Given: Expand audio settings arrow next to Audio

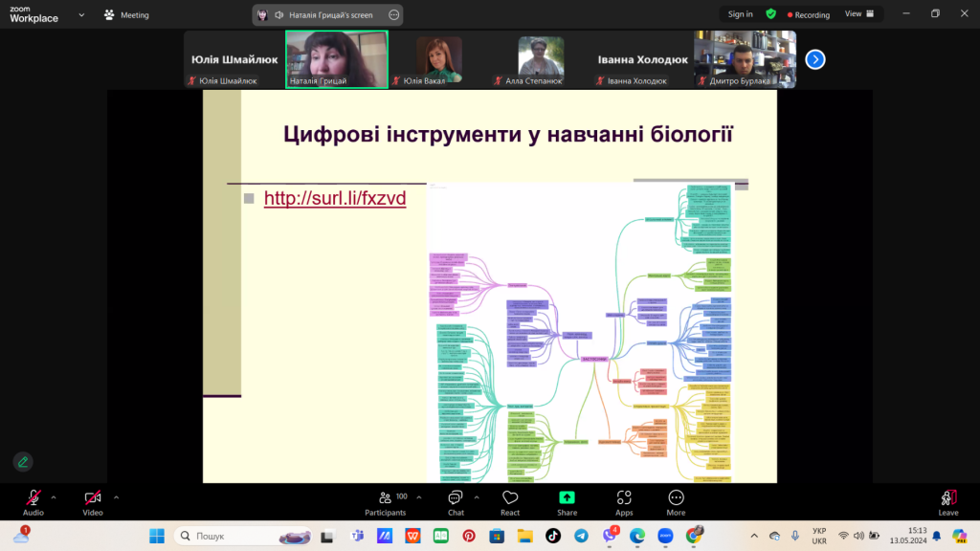Looking at the screenshot, I should pos(54,496).
